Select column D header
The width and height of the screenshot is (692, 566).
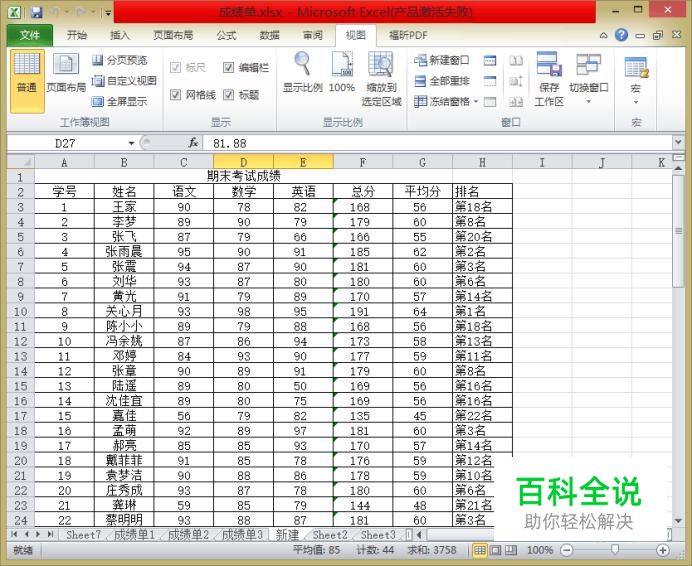243,162
